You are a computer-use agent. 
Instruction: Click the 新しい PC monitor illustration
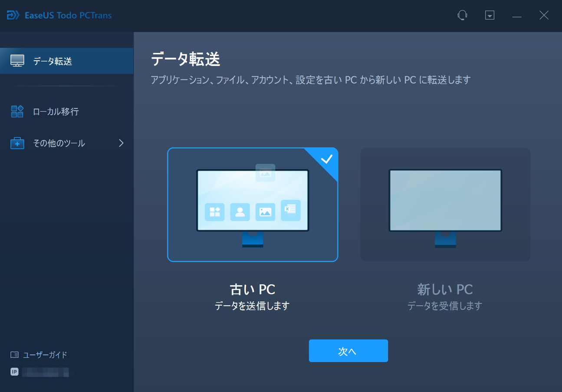(445, 200)
